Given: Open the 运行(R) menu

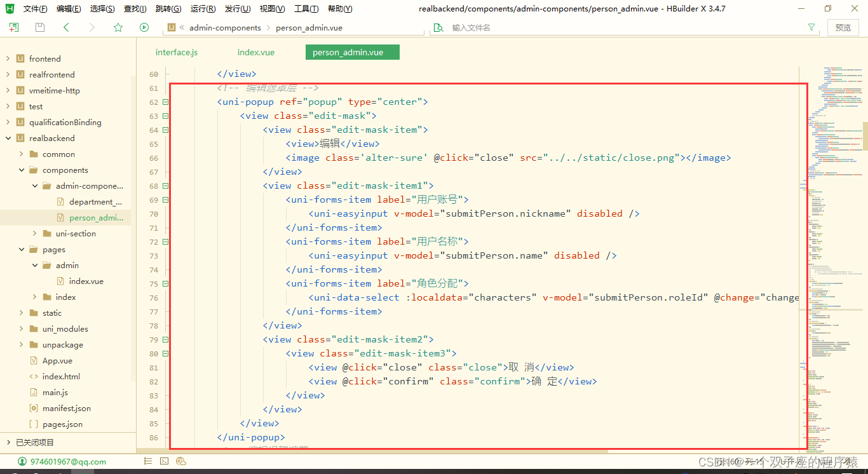Looking at the screenshot, I should (x=203, y=9).
